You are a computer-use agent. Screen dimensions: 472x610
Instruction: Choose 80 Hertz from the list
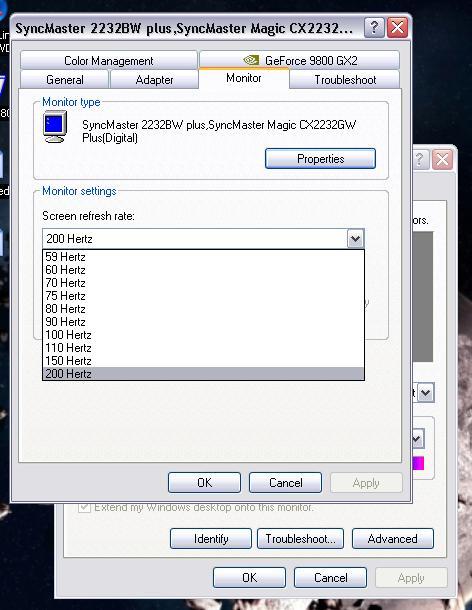coord(203,309)
